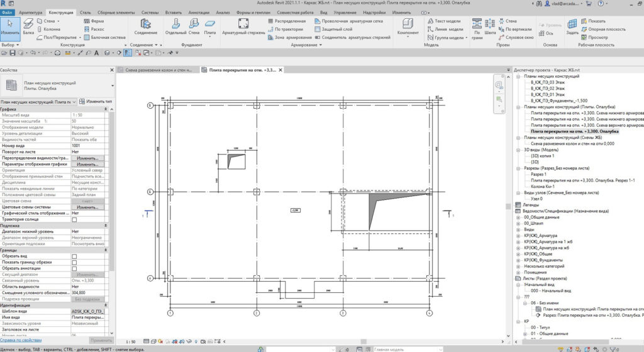
Task: Choose the Отдельный (Isolated) foundation tool
Action: tap(175, 26)
